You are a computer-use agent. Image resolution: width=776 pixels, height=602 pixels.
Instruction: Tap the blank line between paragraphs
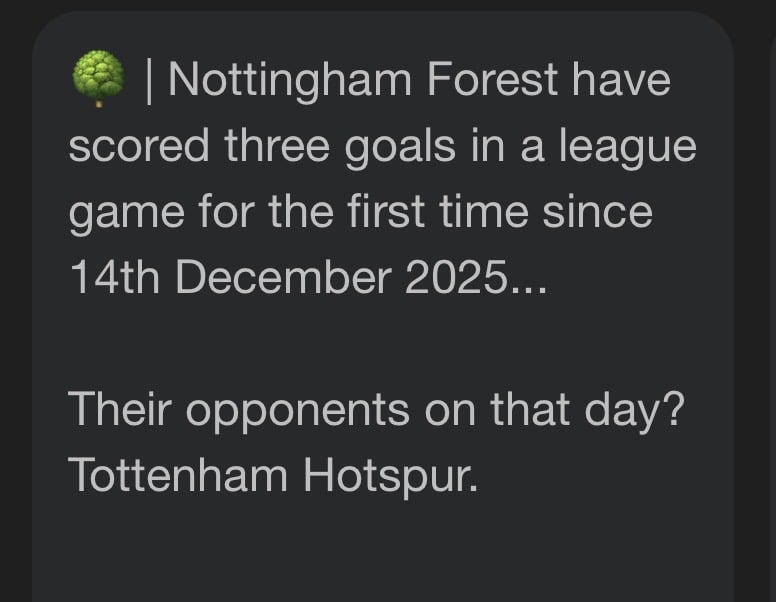380,345
